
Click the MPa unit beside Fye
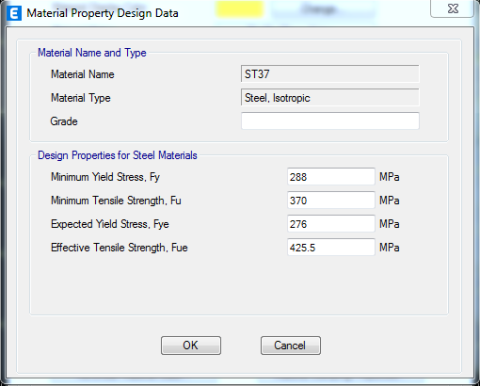(389, 224)
